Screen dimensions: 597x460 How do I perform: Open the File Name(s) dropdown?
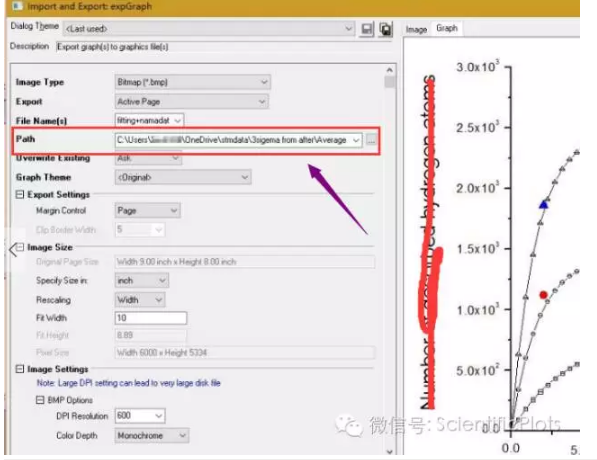pos(178,121)
